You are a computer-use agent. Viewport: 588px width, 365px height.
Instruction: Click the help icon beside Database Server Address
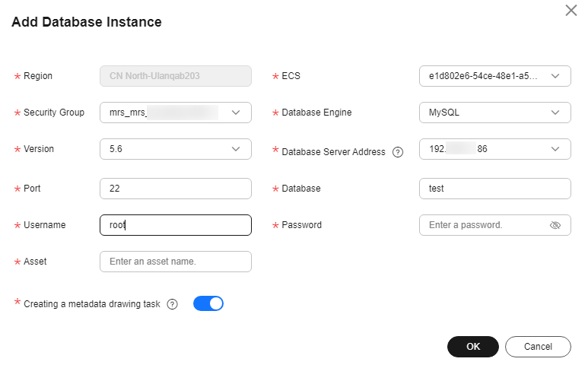(397, 152)
